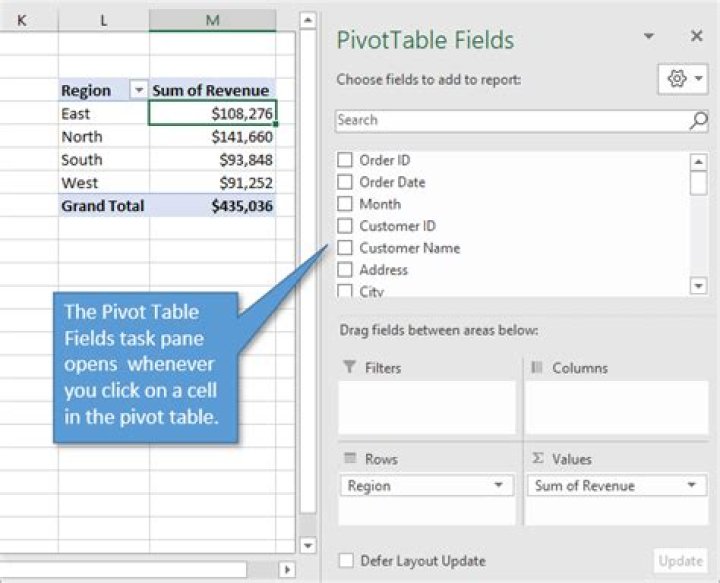Select the Grand Total label cell
The height and width of the screenshot is (583, 720).
pyautogui.click(x=104, y=205)
